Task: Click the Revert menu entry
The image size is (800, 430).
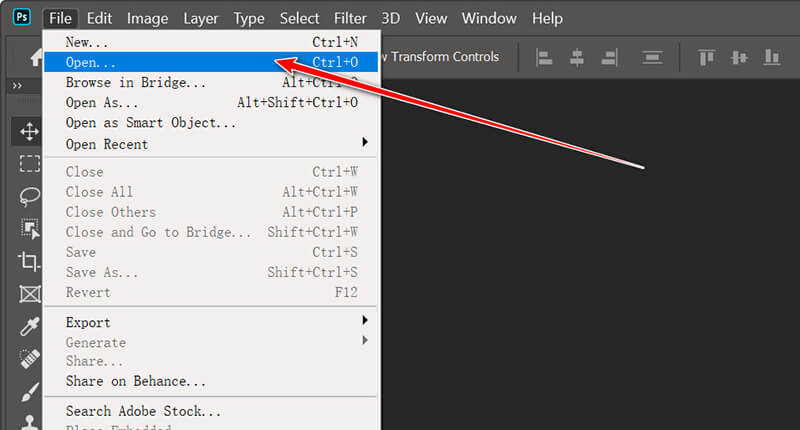Action: (211, 292)
